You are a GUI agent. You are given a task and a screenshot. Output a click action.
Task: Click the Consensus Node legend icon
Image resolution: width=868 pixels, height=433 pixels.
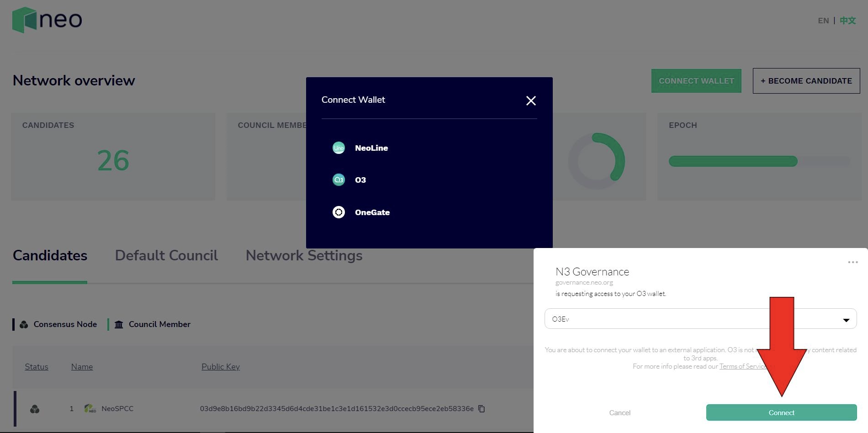click(24, 324)
